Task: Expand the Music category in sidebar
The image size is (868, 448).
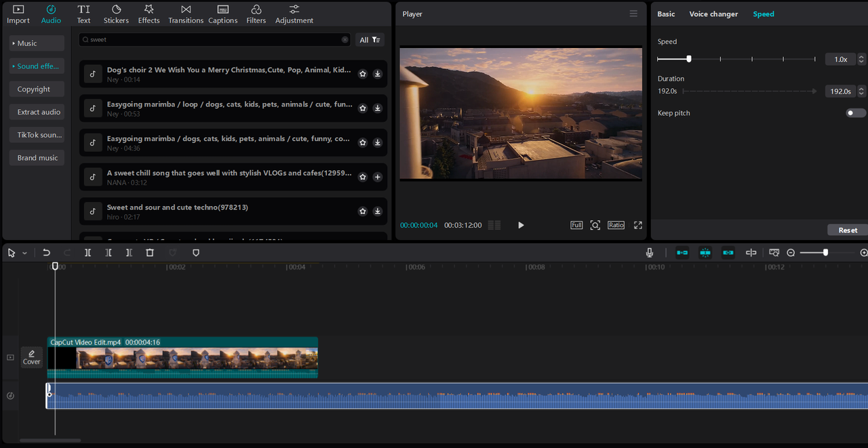Action: point(37,43)
